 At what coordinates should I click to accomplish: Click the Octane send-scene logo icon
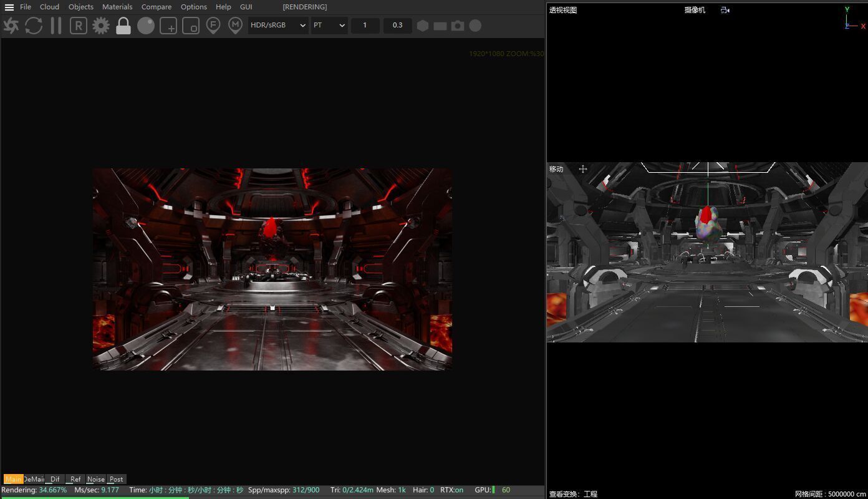point(11,26)
